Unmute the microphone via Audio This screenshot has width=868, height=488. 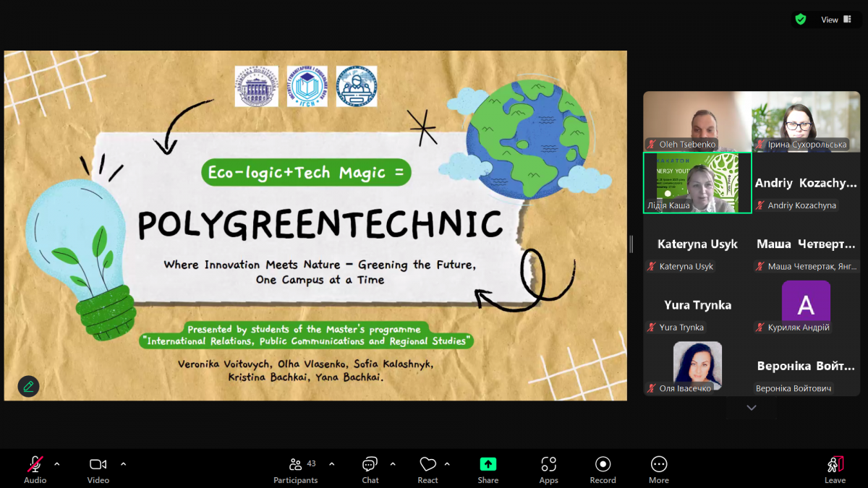click(35, 469)
